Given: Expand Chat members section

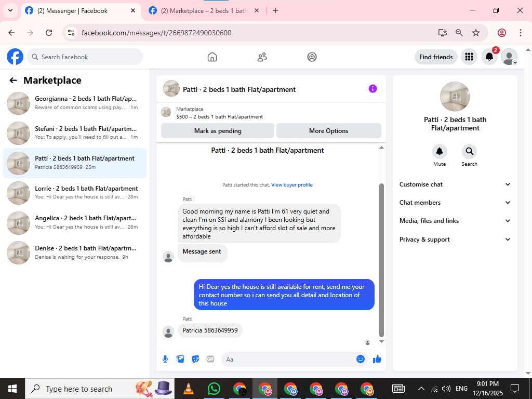Looking at the screenshot, I should 455,203.
